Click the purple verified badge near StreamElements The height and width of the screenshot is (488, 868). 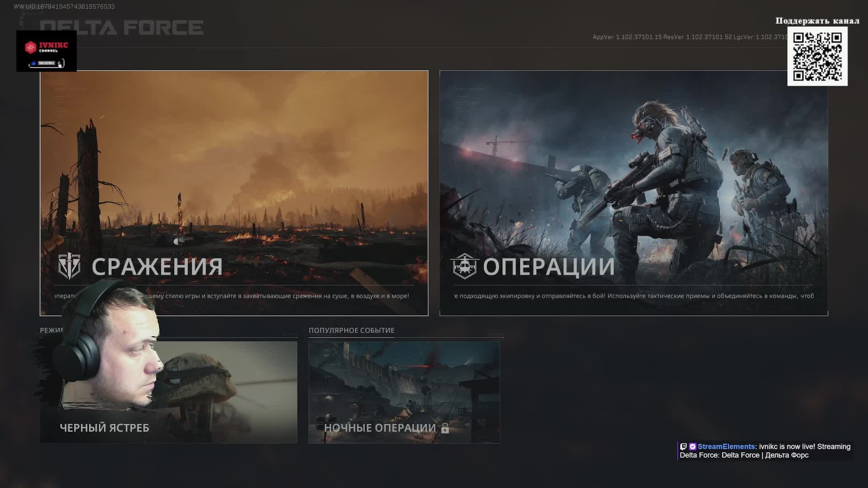693,446
